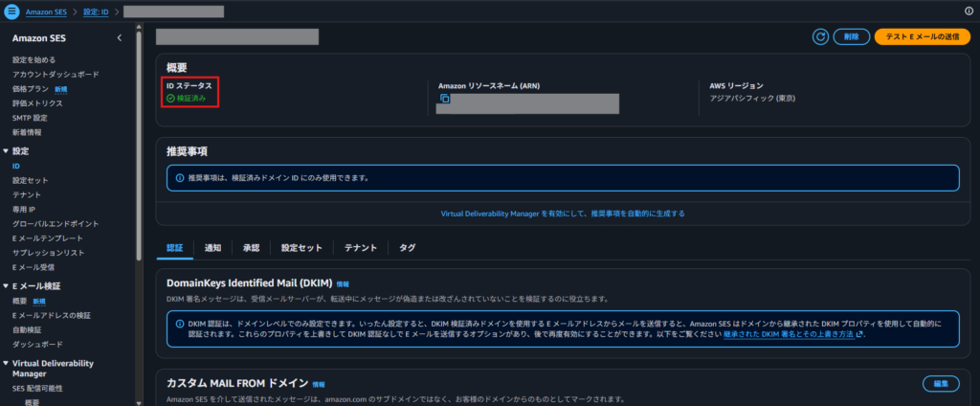The image size is (980, 406).
Task: Open 評価メトリクス in sidebar
Action: 37,103
